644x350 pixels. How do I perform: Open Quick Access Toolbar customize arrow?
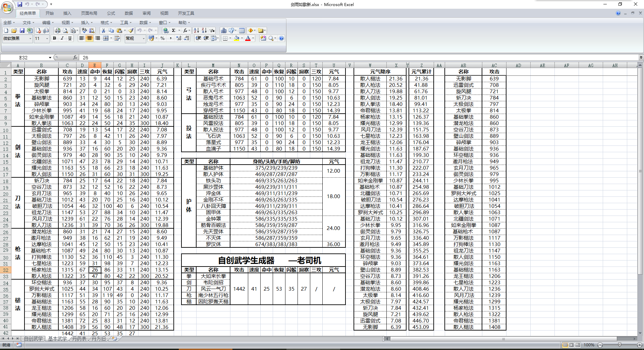pos(51,4)
